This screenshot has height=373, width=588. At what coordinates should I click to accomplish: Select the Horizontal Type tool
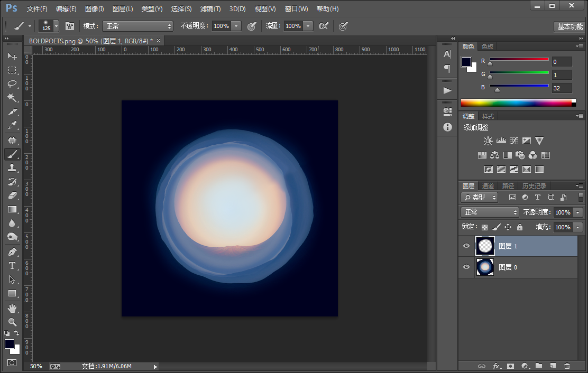coord(12,266)
